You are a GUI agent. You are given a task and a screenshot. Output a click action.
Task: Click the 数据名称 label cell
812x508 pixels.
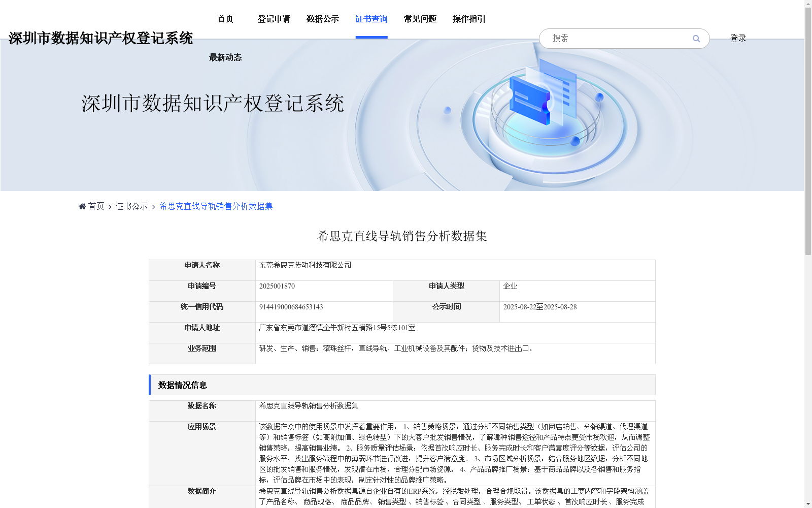(202, 411)
